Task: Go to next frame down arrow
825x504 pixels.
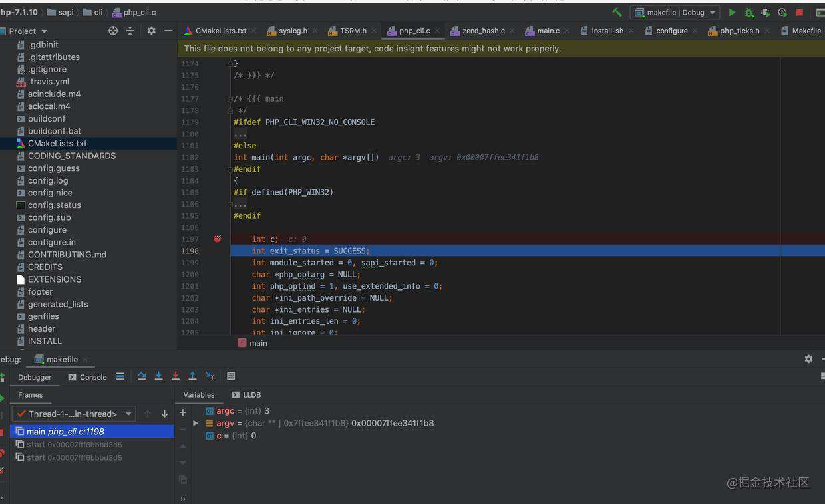Action: click(164, 414)
